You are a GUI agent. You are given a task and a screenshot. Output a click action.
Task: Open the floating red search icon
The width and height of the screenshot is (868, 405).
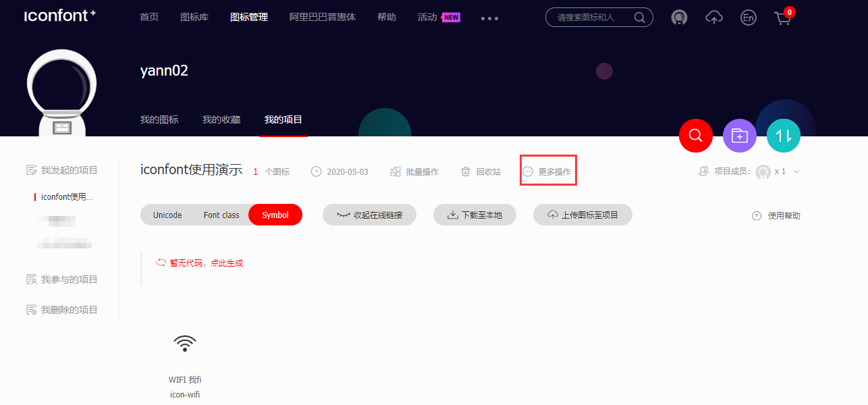(x=695, y=135)
